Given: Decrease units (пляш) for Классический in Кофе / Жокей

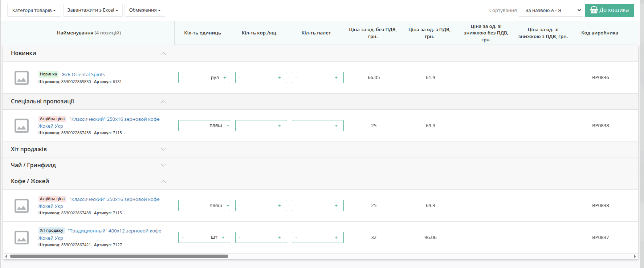Looking at the screenshot, I should 183,206.
